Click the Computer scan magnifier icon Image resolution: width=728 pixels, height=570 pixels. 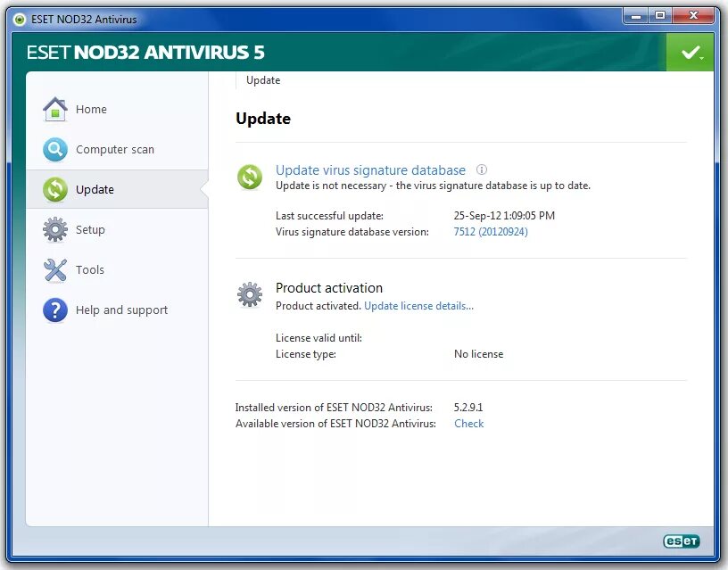(55, 150)
